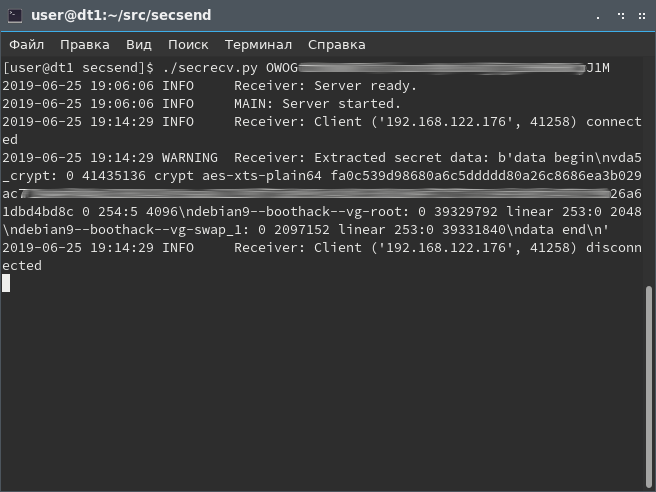Click the terminal icon in title bar

click(x=15, y=16)
